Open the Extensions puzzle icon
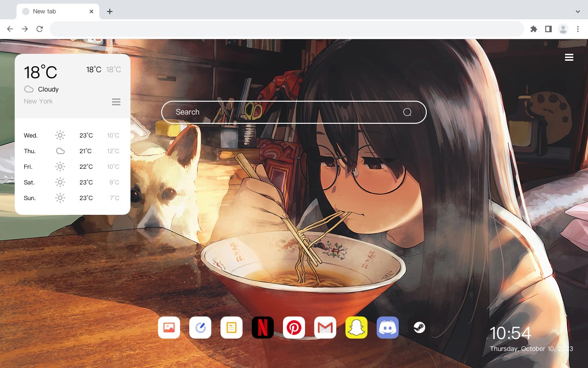Screen dimensions: 588x368 [x=533, y=29]
